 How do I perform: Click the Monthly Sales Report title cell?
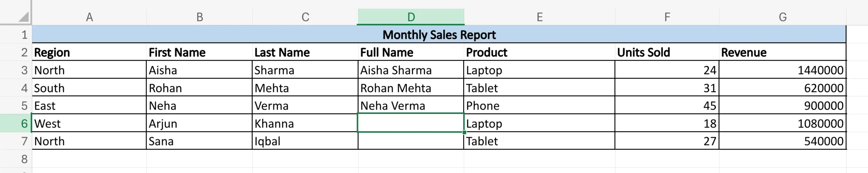(x=439, y=35)
